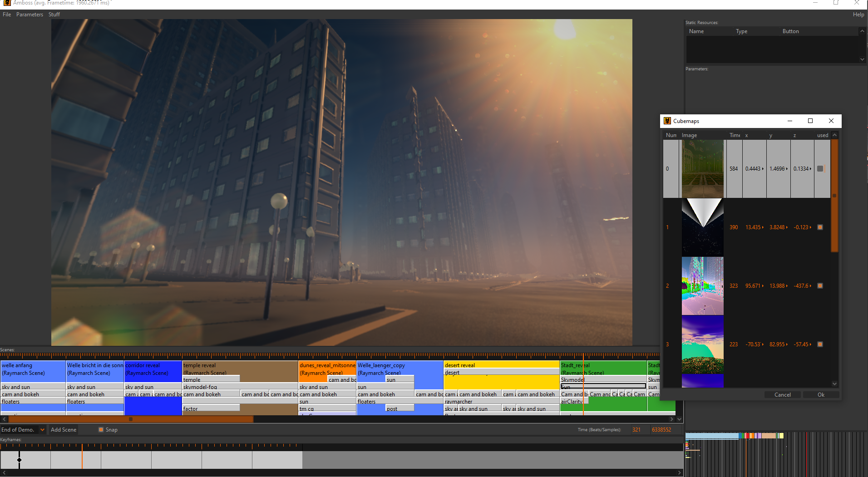Screen dimensions: 868x477
Task: Open the End of Demo dropdown
Action: 42,430
